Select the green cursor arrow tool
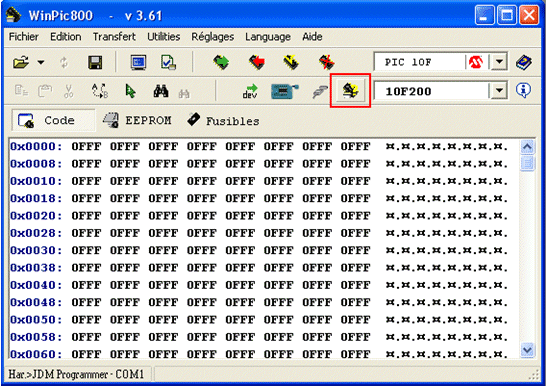The image size is (546, 387). point(130,91)
